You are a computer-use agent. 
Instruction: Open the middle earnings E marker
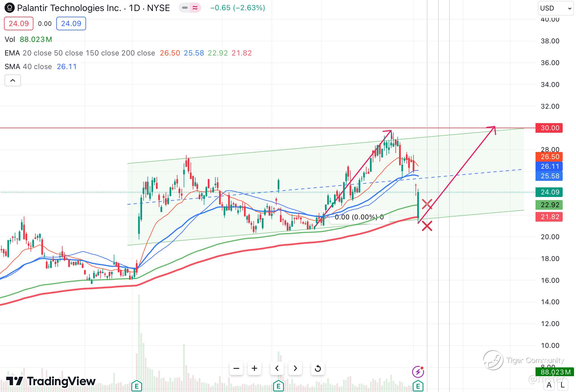278,385
